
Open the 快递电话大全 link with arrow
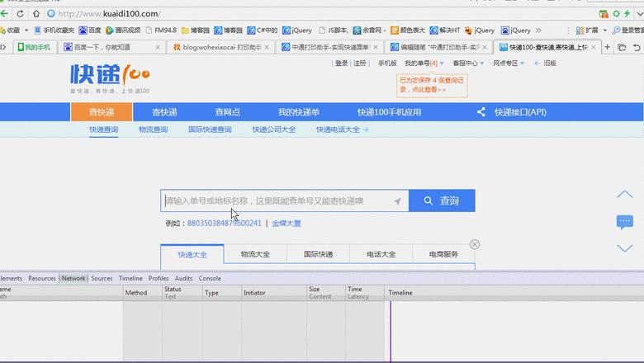(x=342, y=130)
